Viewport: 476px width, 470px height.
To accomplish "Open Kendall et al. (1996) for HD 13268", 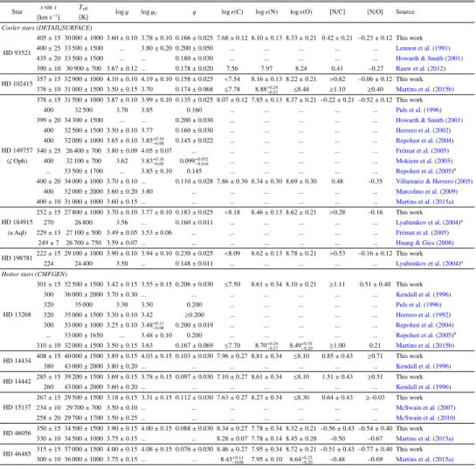I will (x=424, y=294).
